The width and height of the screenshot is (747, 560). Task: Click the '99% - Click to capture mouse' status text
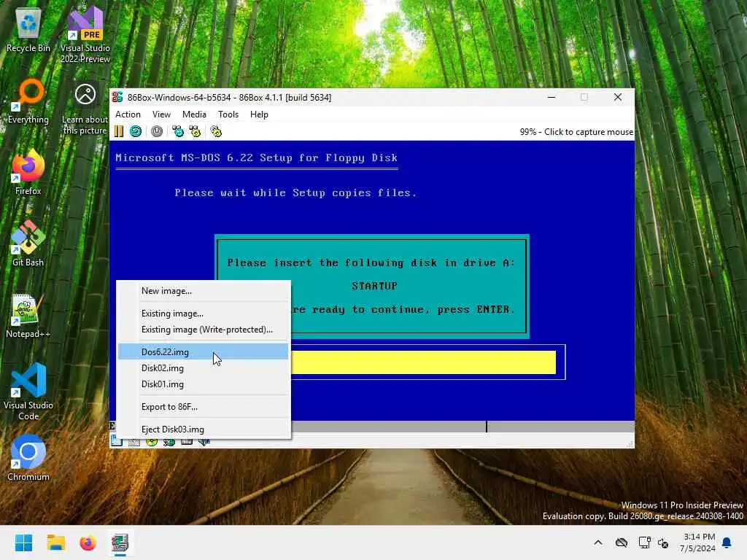pos(576,132)
